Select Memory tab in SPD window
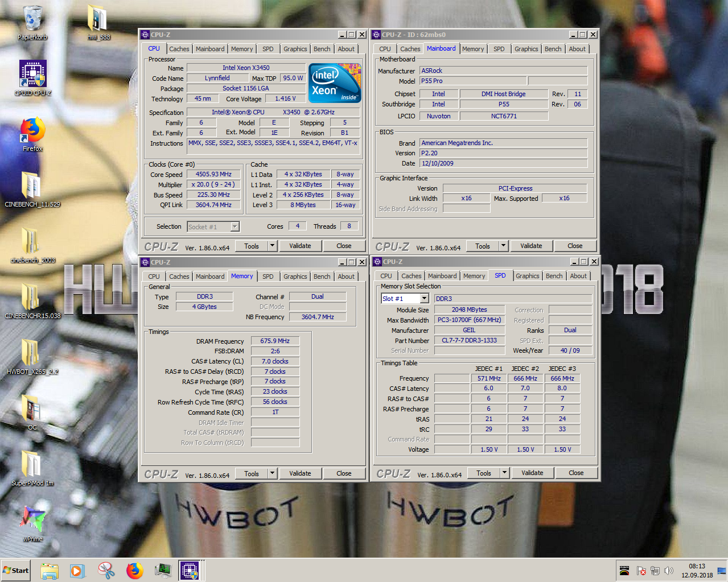 [474, 276]
